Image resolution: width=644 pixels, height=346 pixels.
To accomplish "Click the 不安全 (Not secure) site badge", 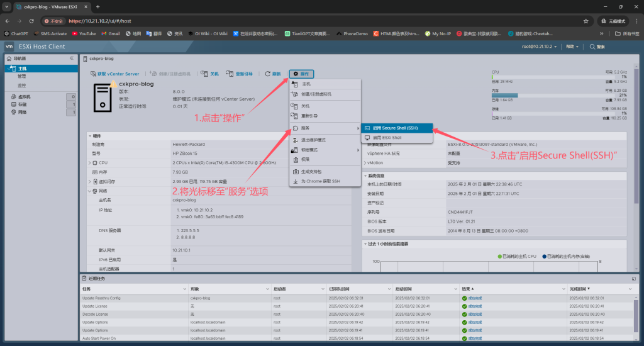I will pos(54,21).
